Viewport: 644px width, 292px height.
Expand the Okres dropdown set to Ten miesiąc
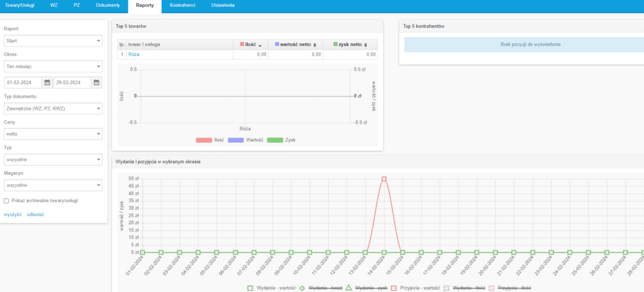pyautogui.click(x=53, y=67)
